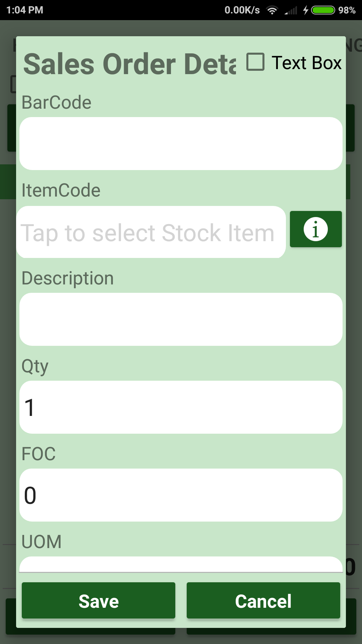Tap the green battery icon
Image resolution: width=362 pixels, height=644 pixels.
pos(323,10)
